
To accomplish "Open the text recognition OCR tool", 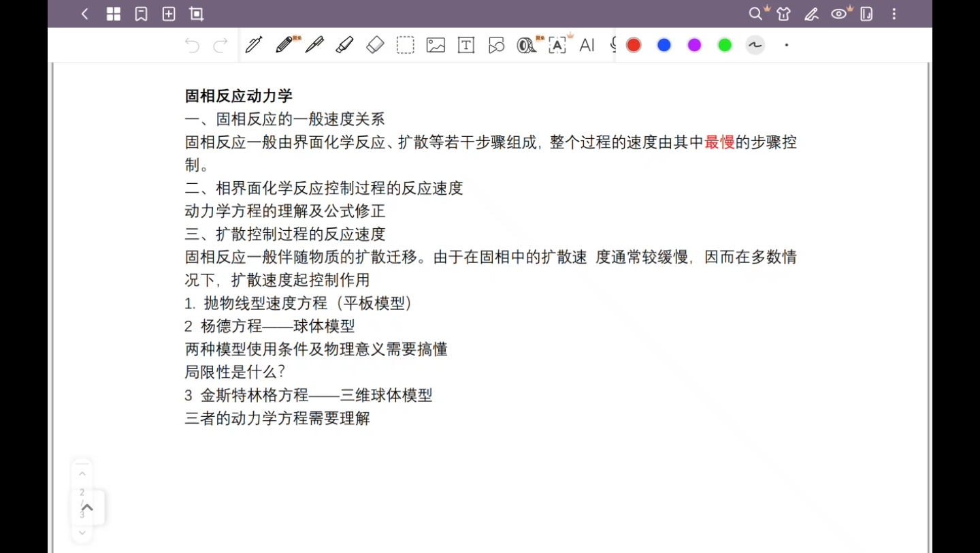I will pos(557,45).
